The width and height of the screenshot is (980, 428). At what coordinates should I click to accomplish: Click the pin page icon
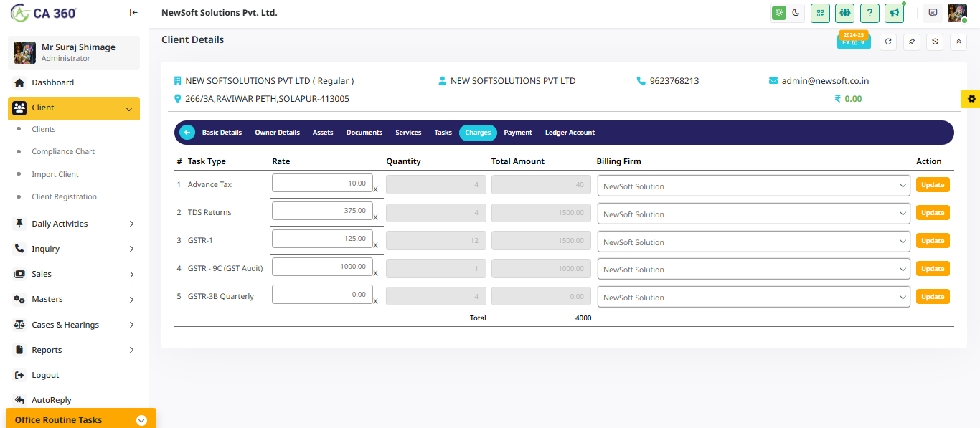[912, 42]
